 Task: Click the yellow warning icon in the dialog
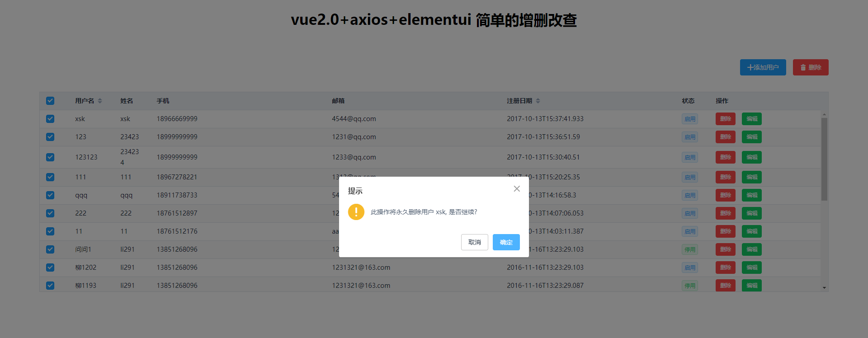tap(356, 212)
